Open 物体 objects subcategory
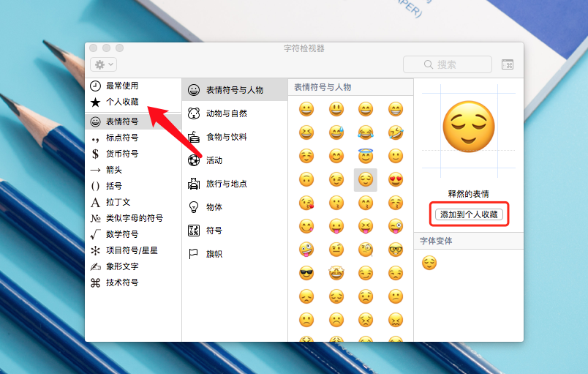The image size is (588, 374). coord(235,207)
